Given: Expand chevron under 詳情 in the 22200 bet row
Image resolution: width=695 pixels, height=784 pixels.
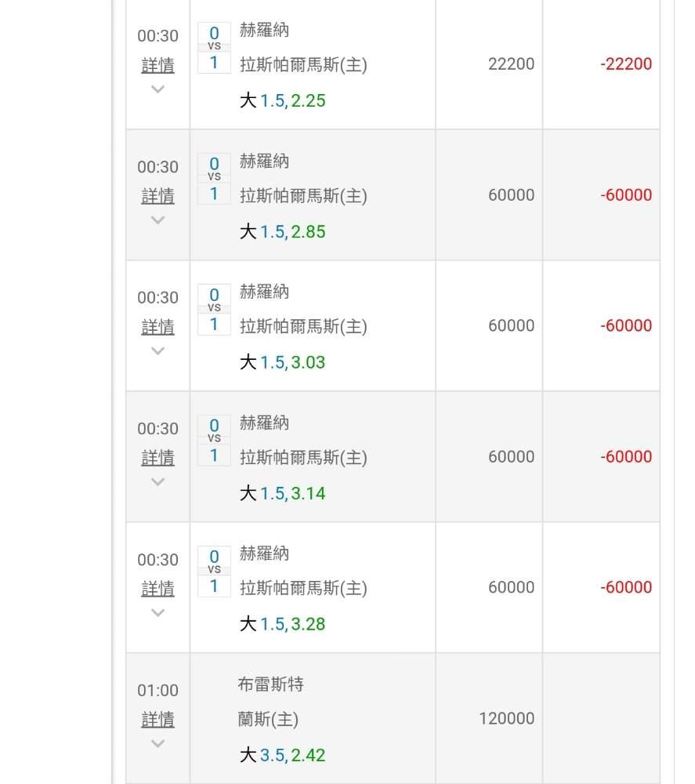Looking at the screenshot, I should coord(157,89).
